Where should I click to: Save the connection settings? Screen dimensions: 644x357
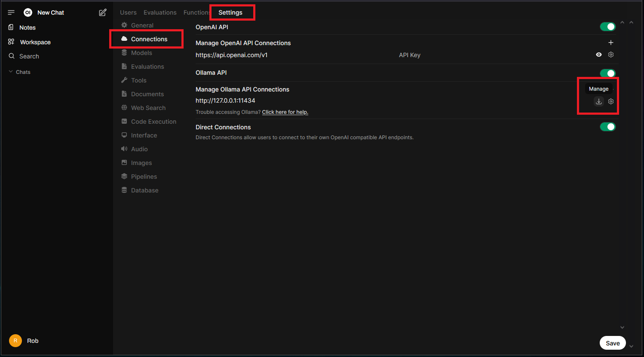pyautogui.click(x=613, y=343)
